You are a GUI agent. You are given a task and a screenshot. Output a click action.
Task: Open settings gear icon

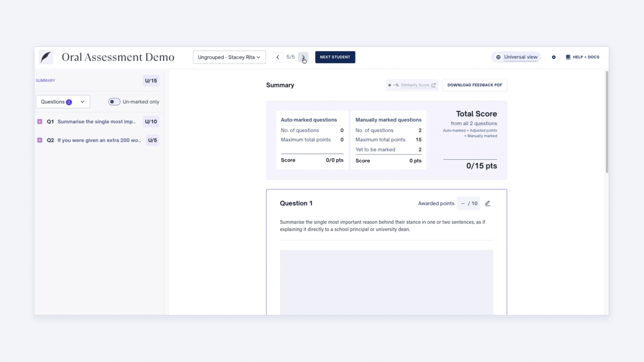tap(554, 57)
